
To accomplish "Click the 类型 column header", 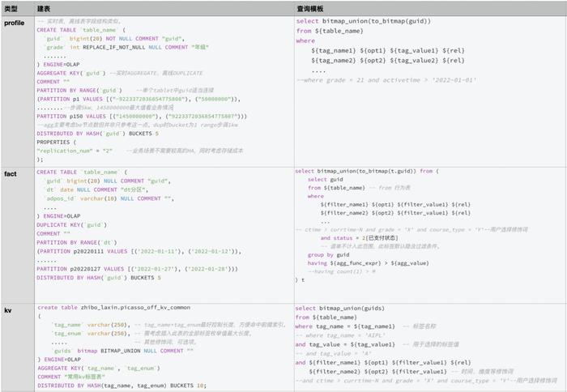I will click(11, 9).
